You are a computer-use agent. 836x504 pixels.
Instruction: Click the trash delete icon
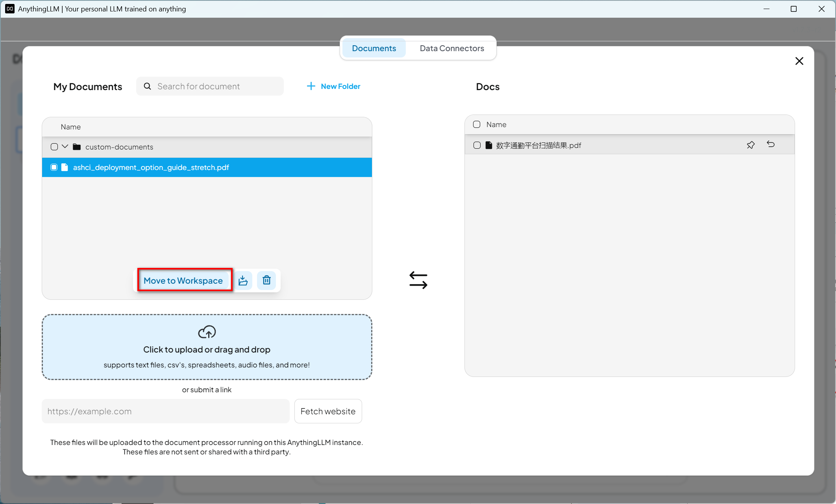tap(266, 281)
